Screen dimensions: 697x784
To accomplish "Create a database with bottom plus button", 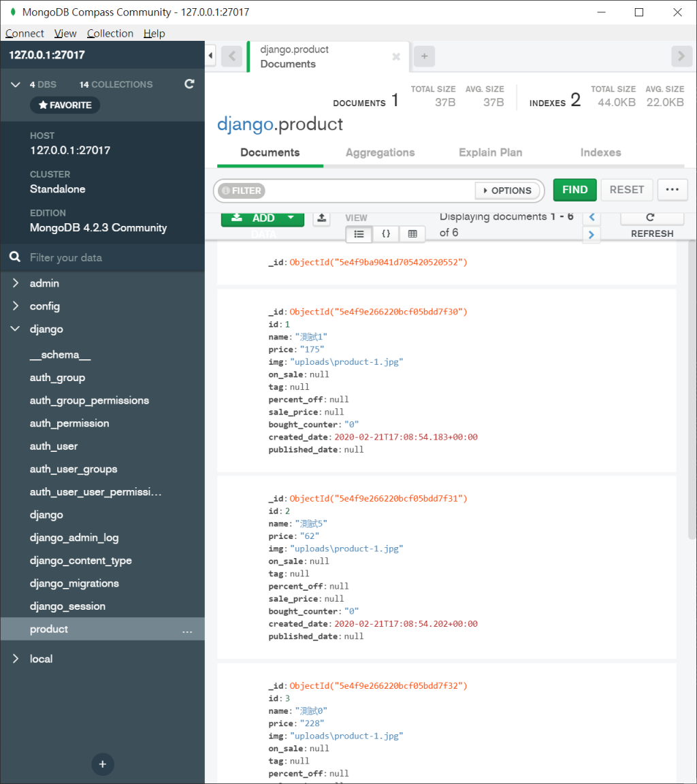I will [x=103, y=764].
